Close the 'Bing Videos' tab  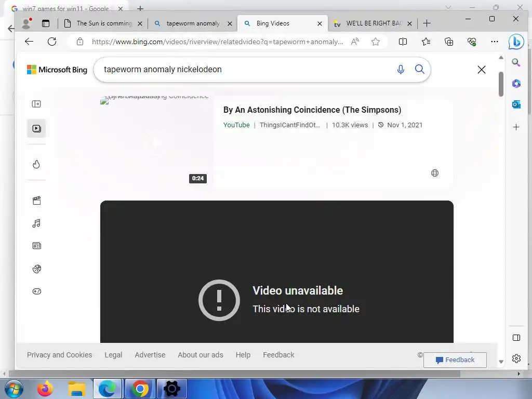(x=320, y=23)
